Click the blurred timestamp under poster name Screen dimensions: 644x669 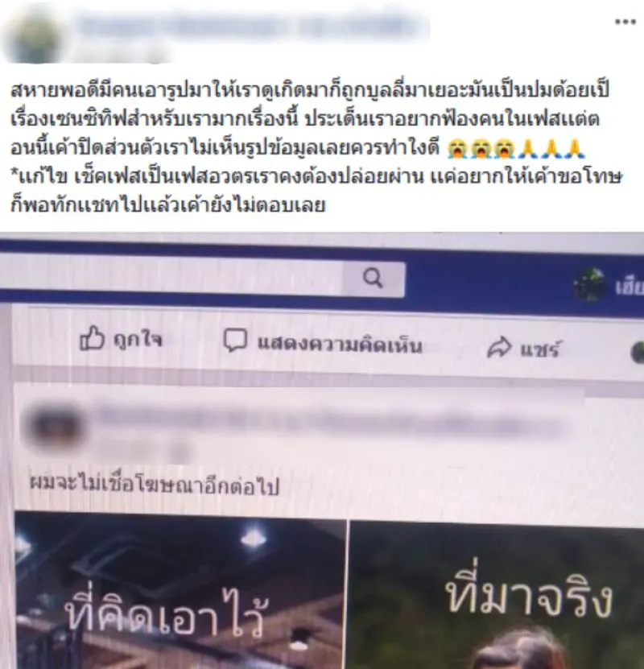pos(122,55)
